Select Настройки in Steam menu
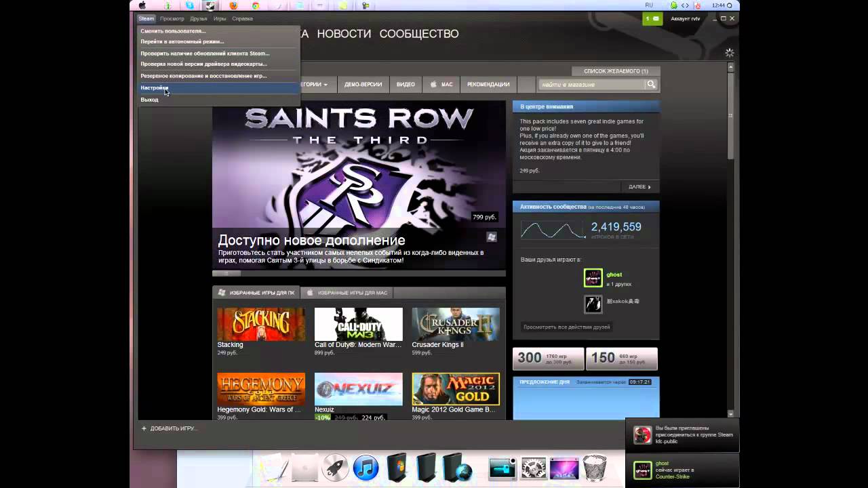868x488 pixels. click(x=218, y=88)
